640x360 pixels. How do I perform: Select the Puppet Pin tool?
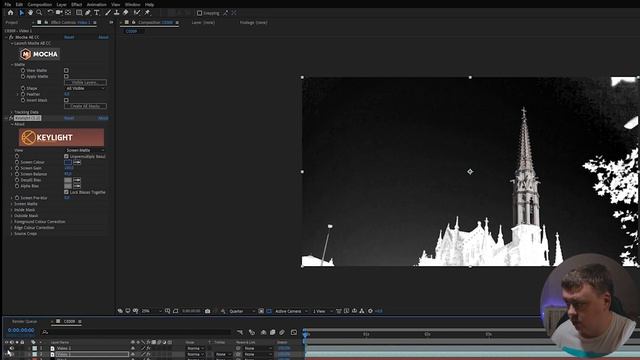click(147, 13)
